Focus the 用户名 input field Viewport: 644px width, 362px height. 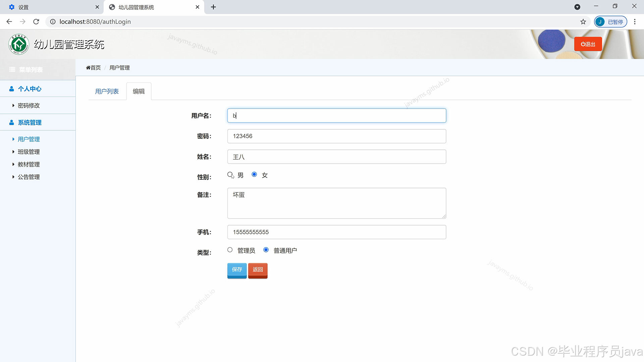337,116
